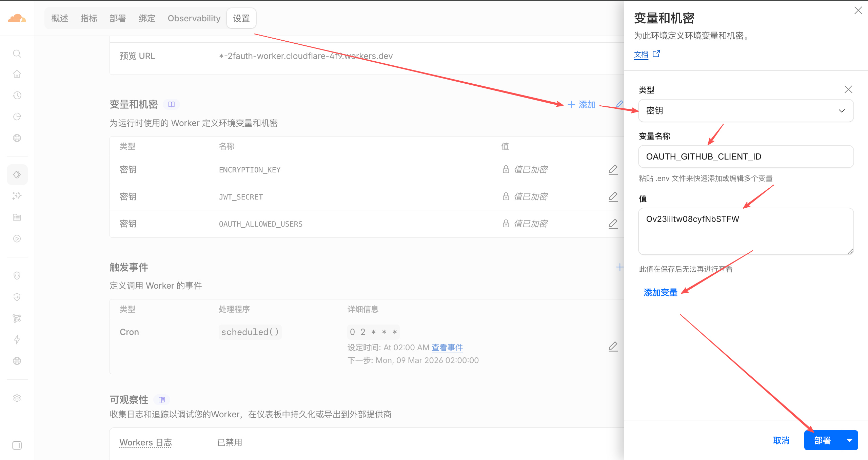
Task: Open the Workers code brackets sidebar icon
Action: (17, 174)
